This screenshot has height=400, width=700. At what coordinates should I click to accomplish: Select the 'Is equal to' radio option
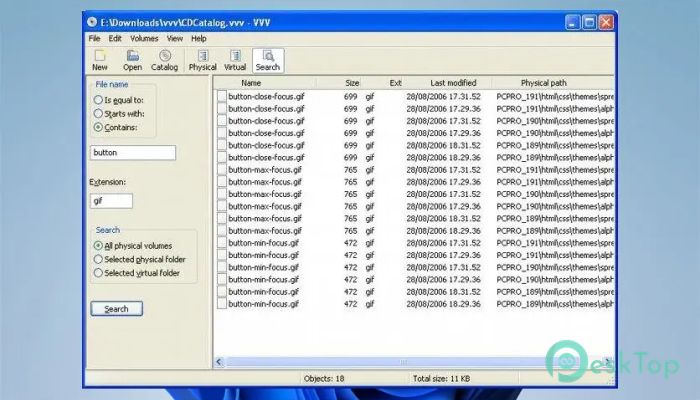pyautogui.click(x=98, y=100)
